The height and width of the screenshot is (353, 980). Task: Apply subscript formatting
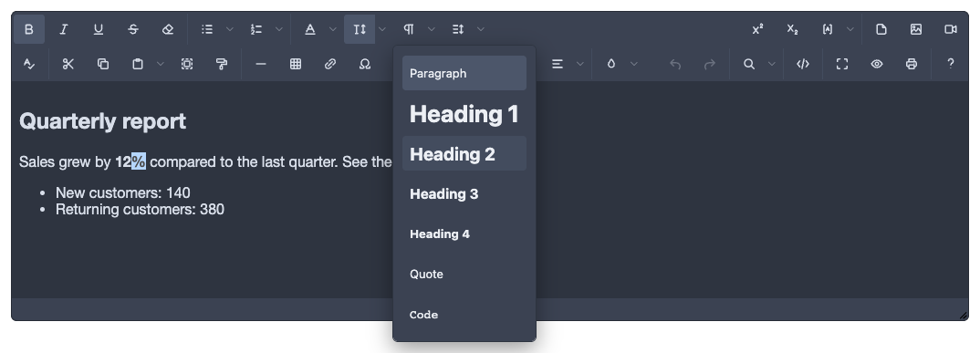(793, 29)
